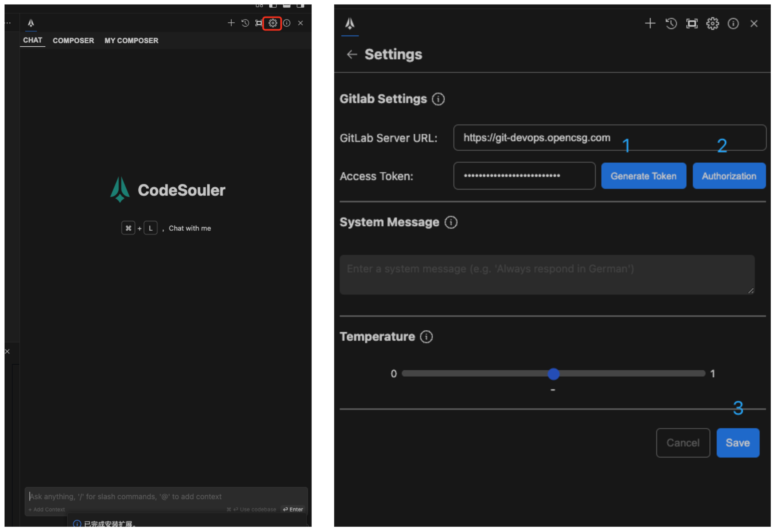This screenshot has height=532, width=775.
Task: Switch to the COMPOSER tab
Action: pos(73,41)
